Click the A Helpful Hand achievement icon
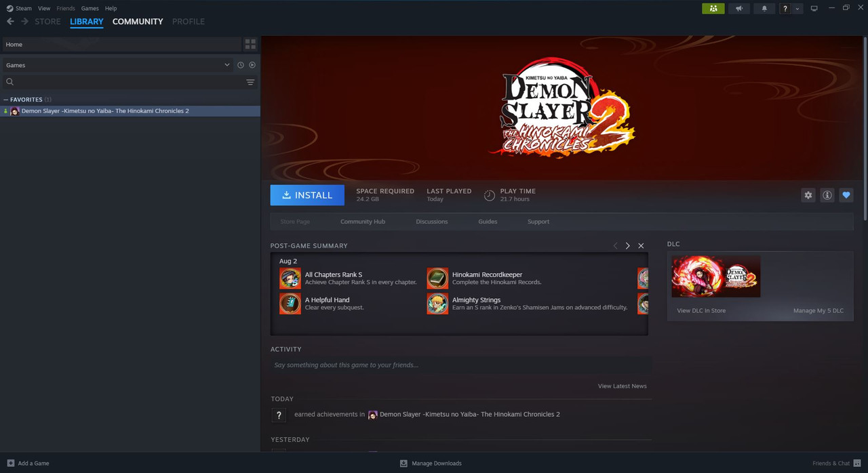This screenshot has width=868, height=473. pyautogui.click(x=290, y=304)
